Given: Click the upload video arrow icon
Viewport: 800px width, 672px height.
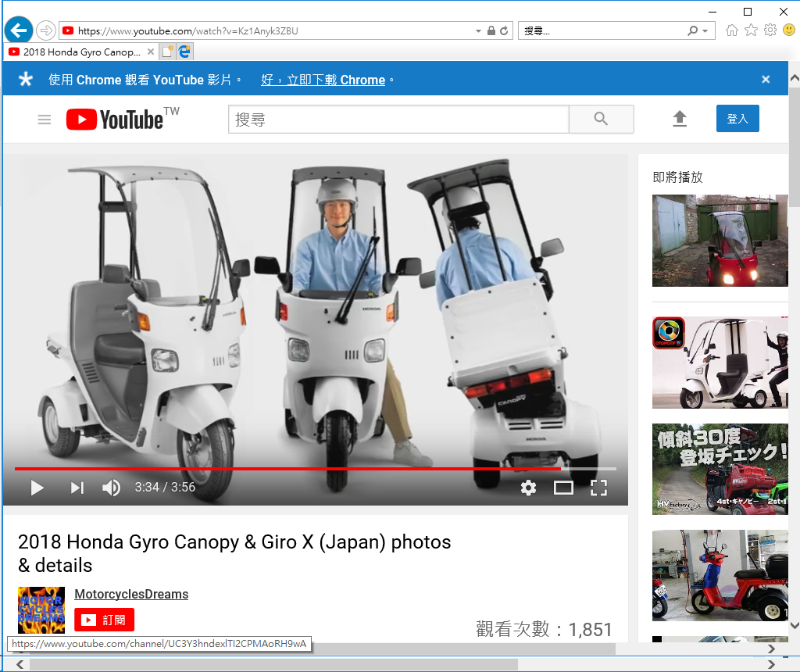Looking at the screenshot, I should tap(679, 119).
